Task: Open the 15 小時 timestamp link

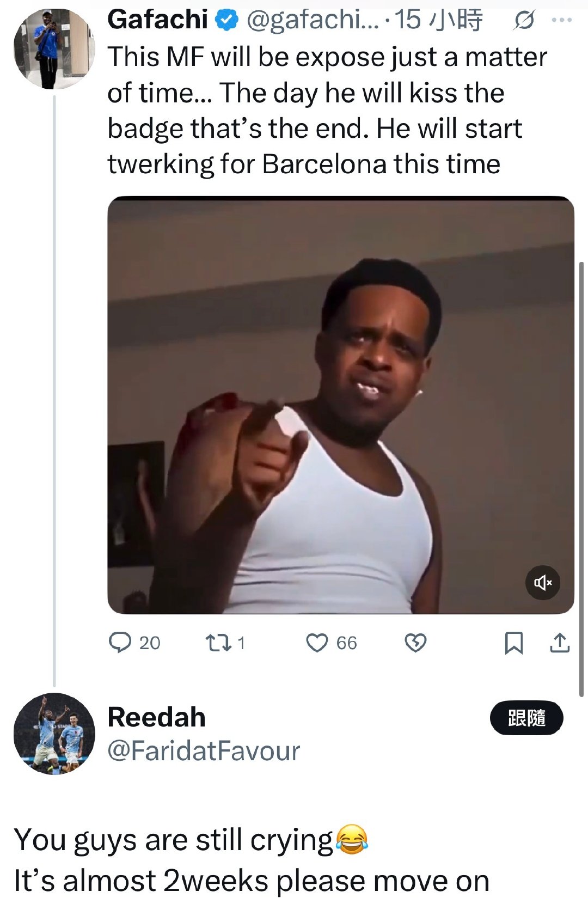Action: [438, 20]
